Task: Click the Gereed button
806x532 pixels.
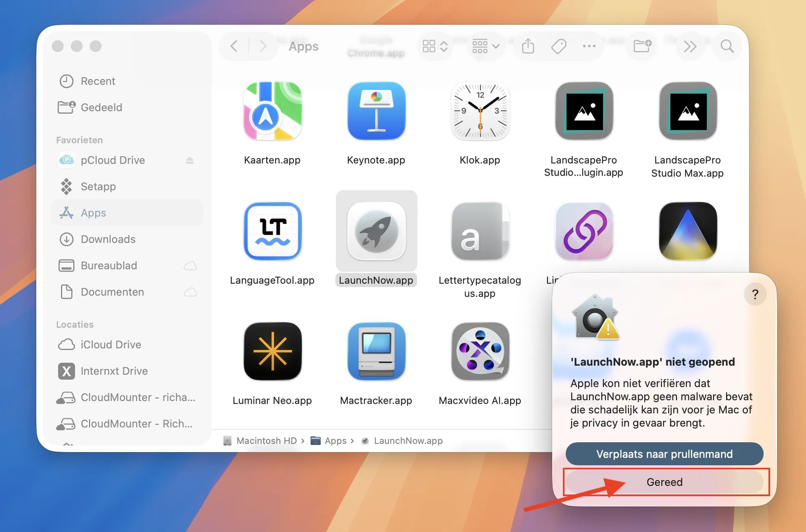Action: (664, 482)
